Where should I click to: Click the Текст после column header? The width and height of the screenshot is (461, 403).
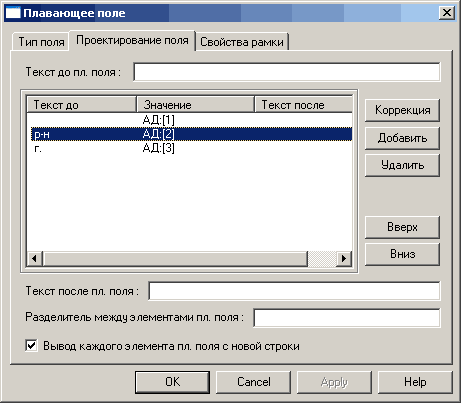(x=303, y=105)
